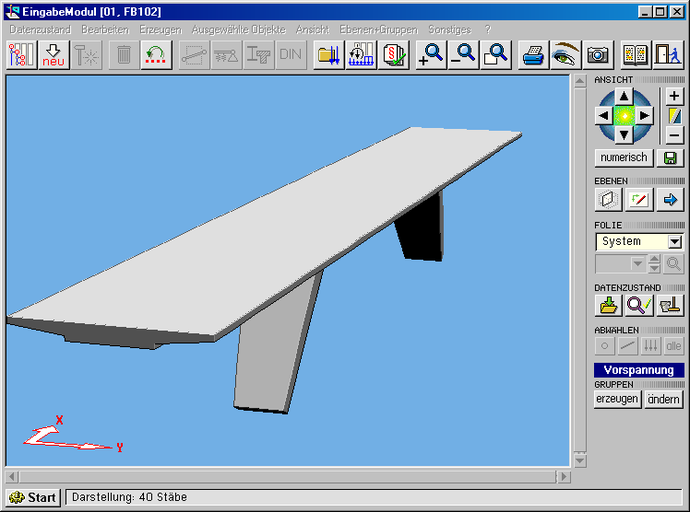Viewport: 690px width, 512px height.
Task: Click the zoom out magnifier icon
Action: pyautogui.click(x=463, y=55)
